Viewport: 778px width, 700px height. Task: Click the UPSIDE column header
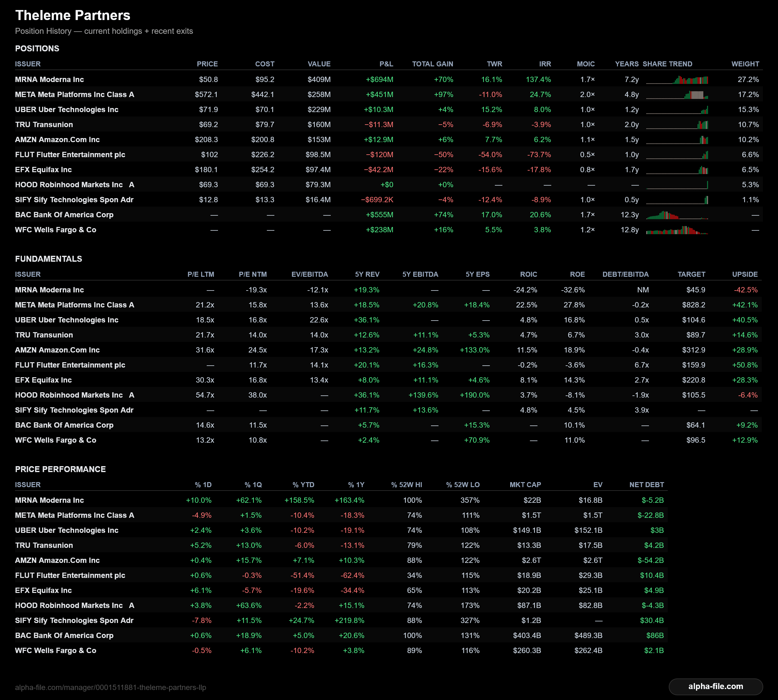pos(745,274)
